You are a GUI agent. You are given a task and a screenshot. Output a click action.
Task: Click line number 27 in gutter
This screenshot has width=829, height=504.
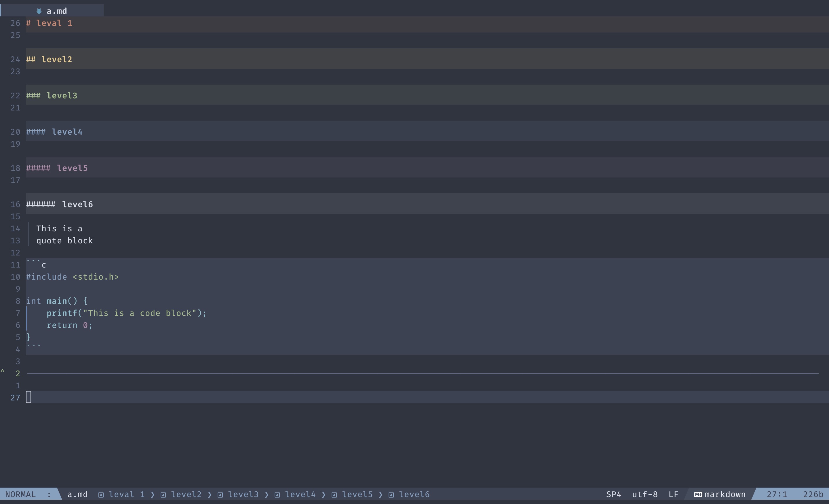16,398
